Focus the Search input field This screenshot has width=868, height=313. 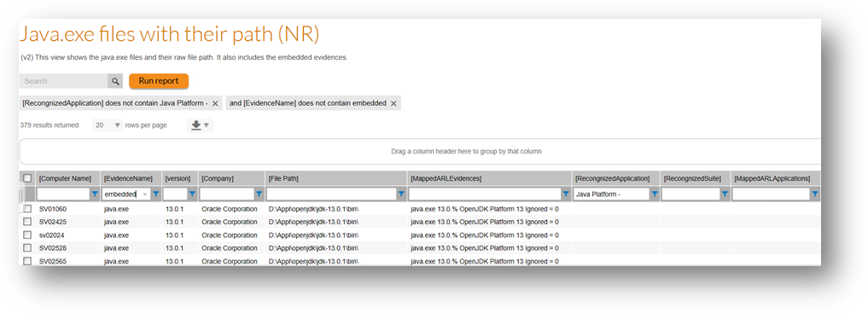click(x=64, y=81)
